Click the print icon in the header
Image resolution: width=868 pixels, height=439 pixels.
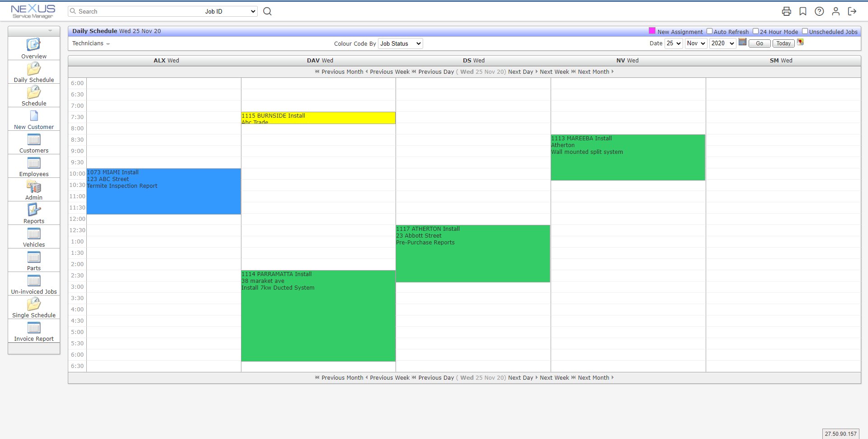(787, 12)
